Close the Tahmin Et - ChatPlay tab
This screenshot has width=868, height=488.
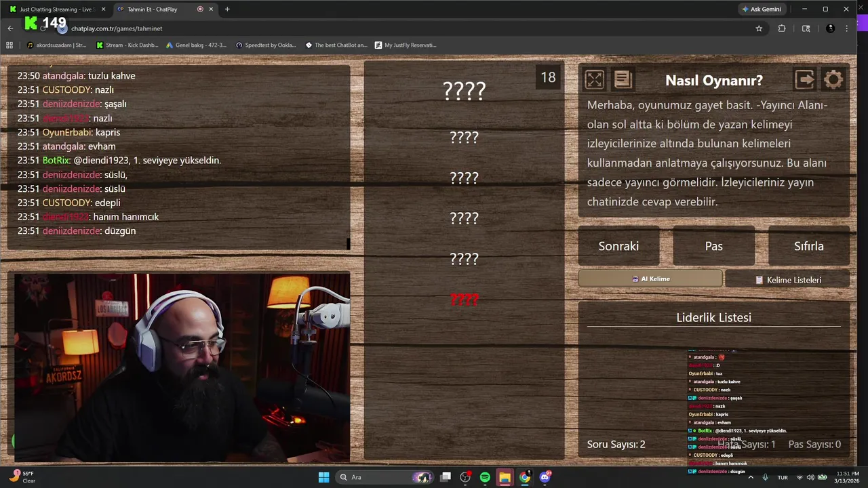pyautogui.click(x=211, y=9)
